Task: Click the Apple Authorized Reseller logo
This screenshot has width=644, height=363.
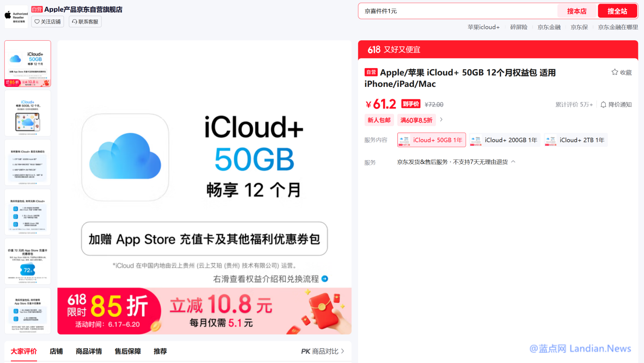Action: coord(16,16)
